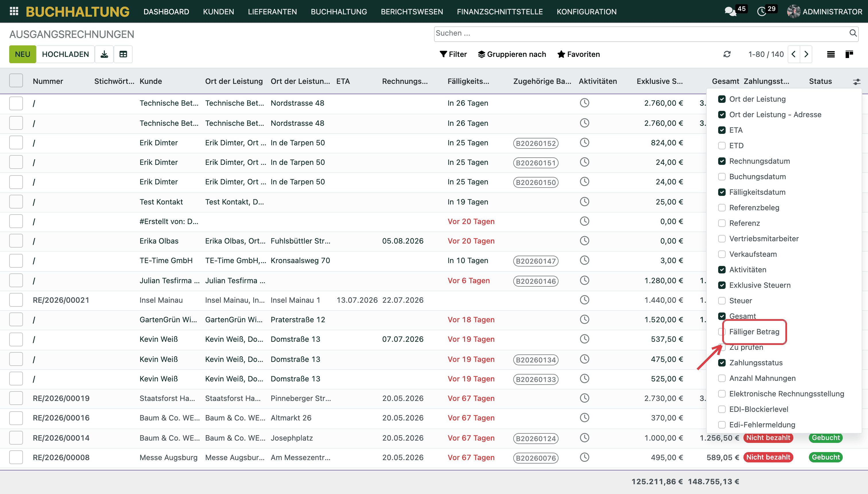This screenshot has width=868, height=494.
Task: Sort by the Nummer column header
Action: (48, 81)
